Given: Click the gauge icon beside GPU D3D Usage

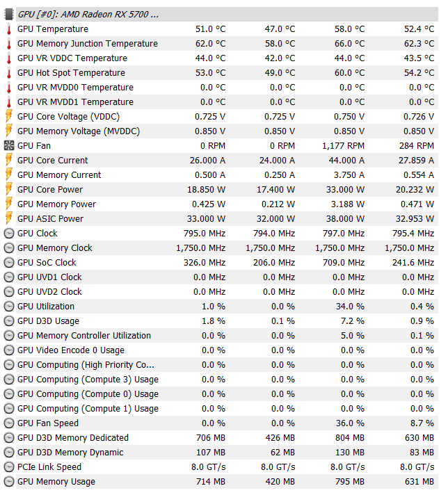Looking at the screenshot, I should [9, 321].
